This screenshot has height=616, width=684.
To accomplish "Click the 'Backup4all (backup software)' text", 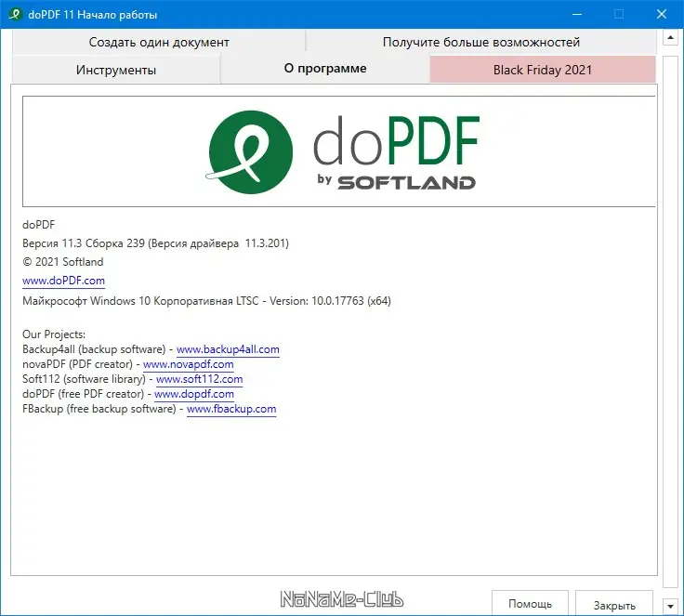I will click(x=94, y=349).
